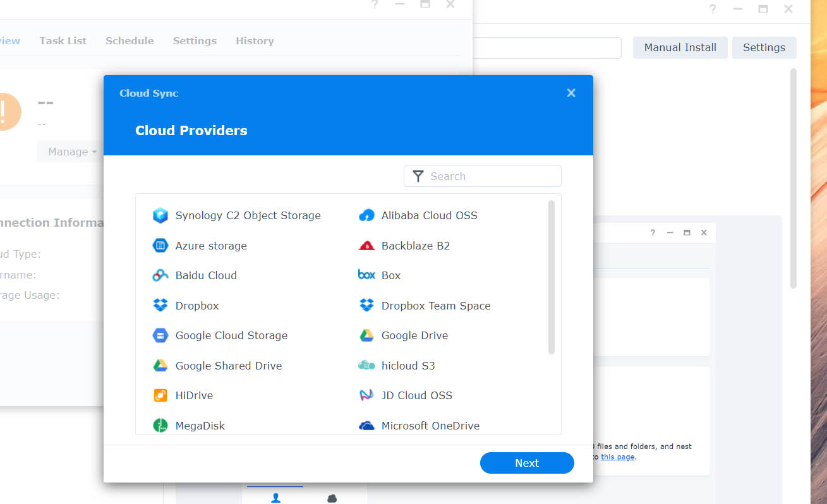Open the History tab
827x504 pixels.
tap(255, 40)
